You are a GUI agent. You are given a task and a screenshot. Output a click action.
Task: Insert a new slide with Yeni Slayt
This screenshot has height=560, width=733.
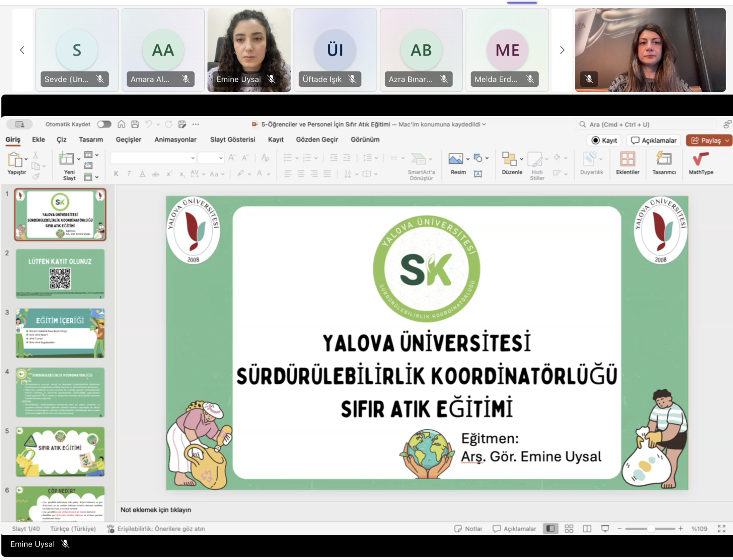pyautogui.click(x=67, y=160)
